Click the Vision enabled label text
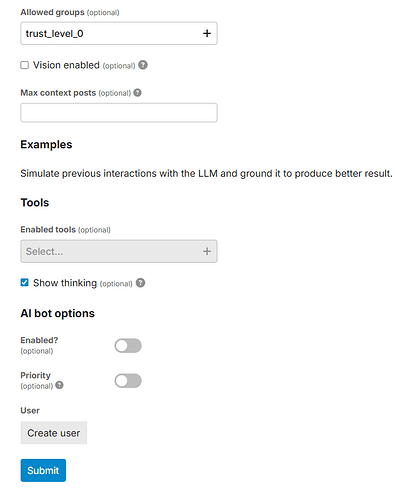The width and height of the screenshot is (395, 500). 66,65
